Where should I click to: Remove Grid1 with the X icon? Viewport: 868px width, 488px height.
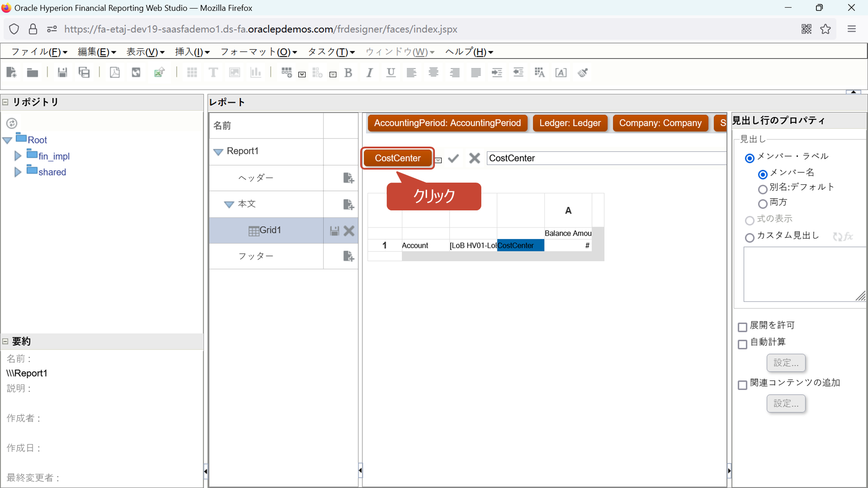tap(349, 231)
